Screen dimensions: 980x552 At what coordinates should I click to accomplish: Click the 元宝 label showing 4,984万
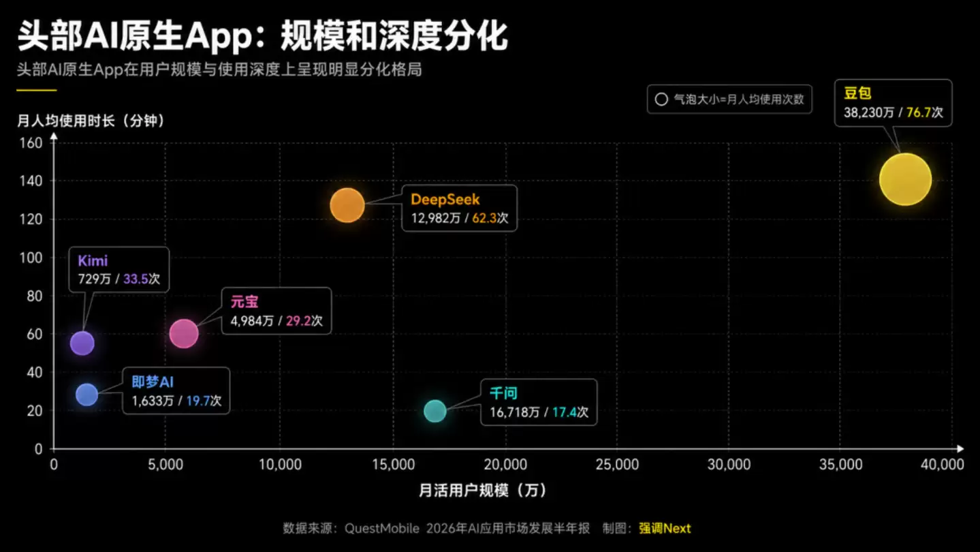click(276, 311)
